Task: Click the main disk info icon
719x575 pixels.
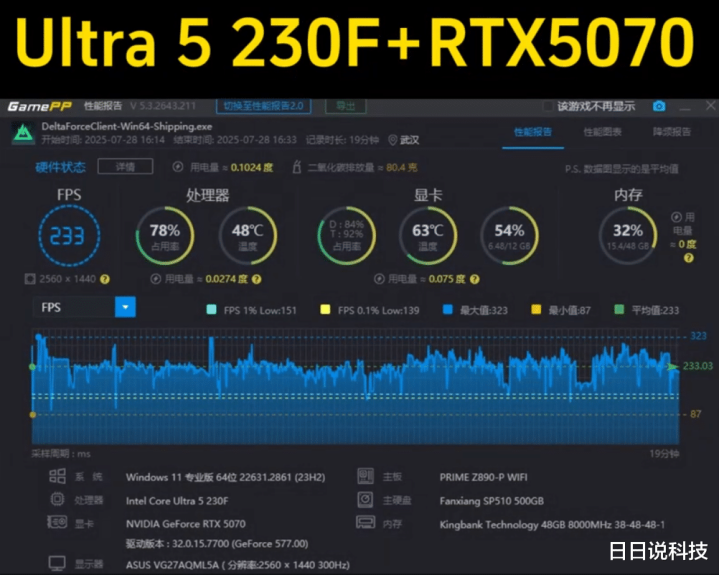Action: [x=365, y=499]
